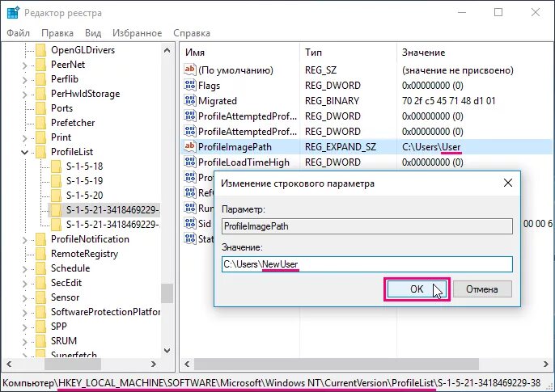555x392 pixels.
Task: Click the S-1-5-18 folder icon
Action: pyautogui.click(x=56, y=166)
